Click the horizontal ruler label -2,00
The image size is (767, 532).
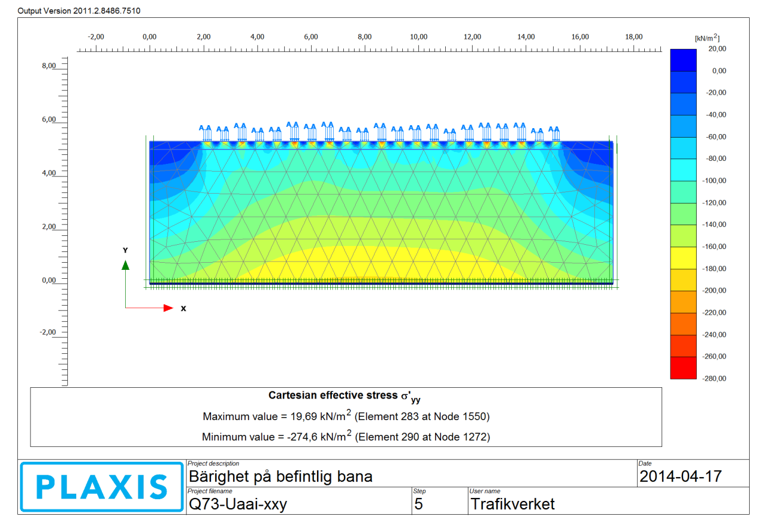96,37
